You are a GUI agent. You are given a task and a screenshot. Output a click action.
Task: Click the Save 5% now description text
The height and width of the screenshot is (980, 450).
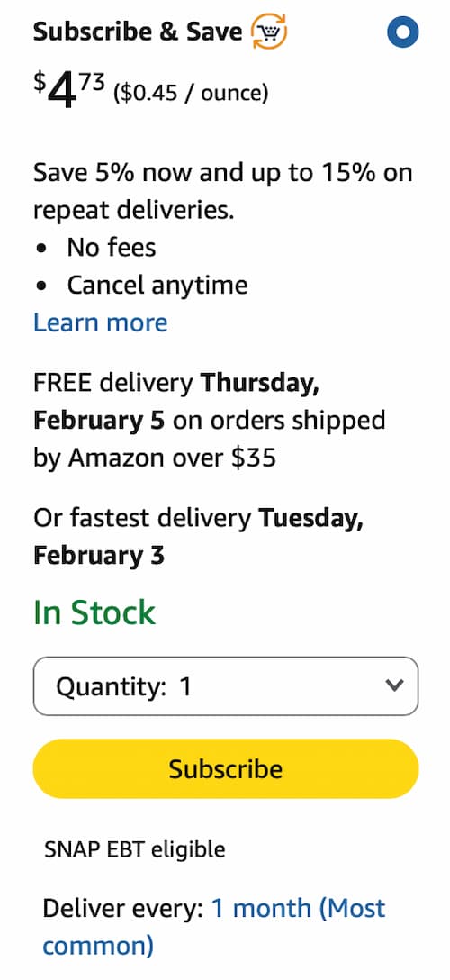point(223,191)
